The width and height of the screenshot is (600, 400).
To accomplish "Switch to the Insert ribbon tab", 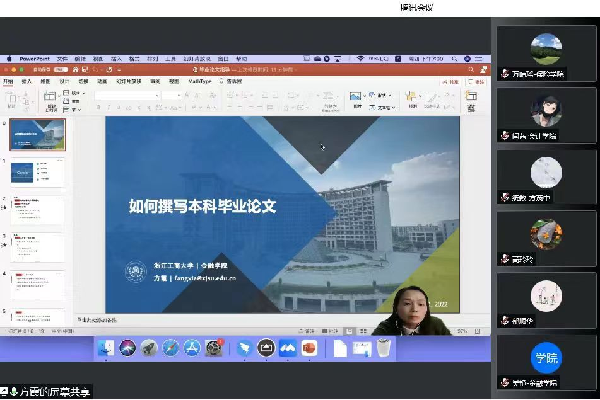I will (x=28, y=82).
